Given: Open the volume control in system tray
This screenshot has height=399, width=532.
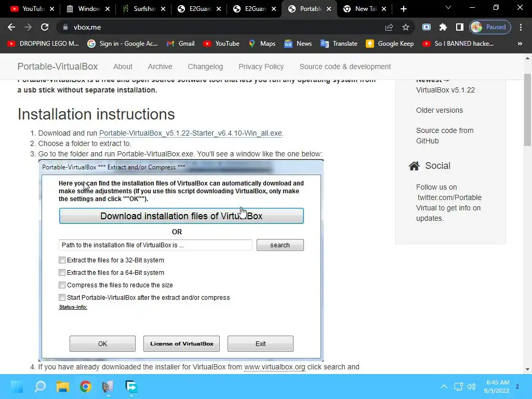Looking at the screenshot, I should click(471, 387).
